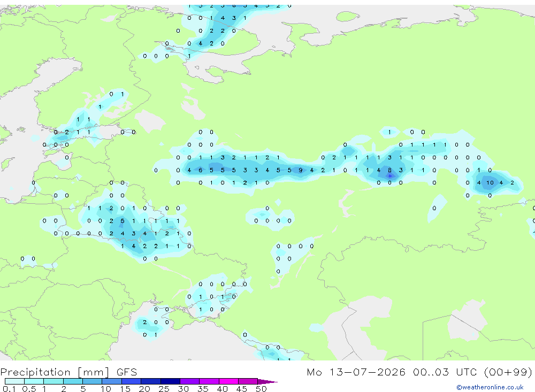The height and width of the screenshot is (392, 535).
Task: Click the 10–15 mm legend color swatch
Action: pos(112,381)
